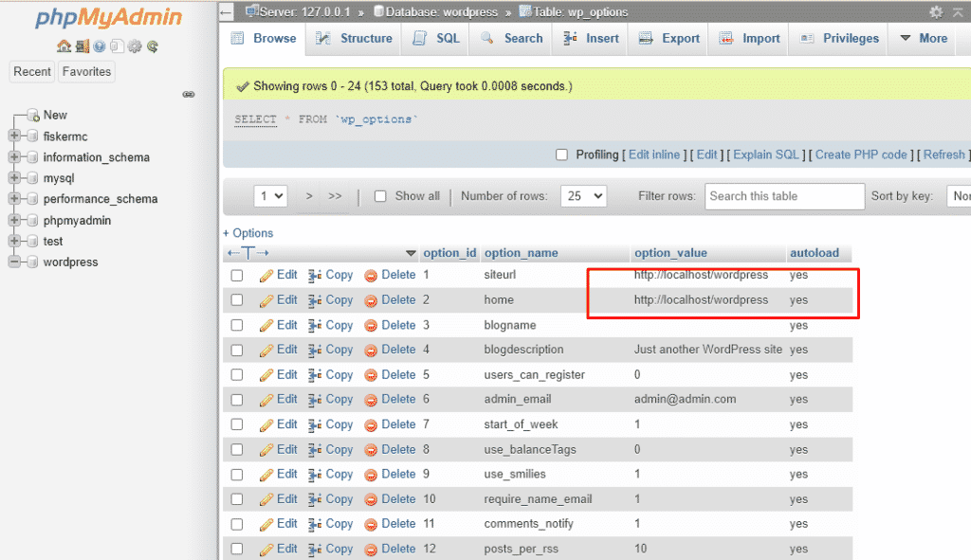Expand the mysql database tree node
This screenshot has width=971, height=560.
click(13, 178)
